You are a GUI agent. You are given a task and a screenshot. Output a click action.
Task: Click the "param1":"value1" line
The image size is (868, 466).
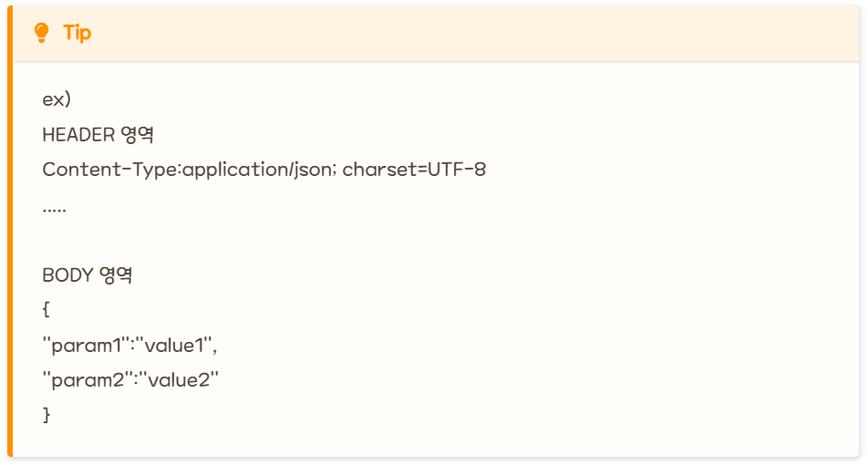(130, 345)
